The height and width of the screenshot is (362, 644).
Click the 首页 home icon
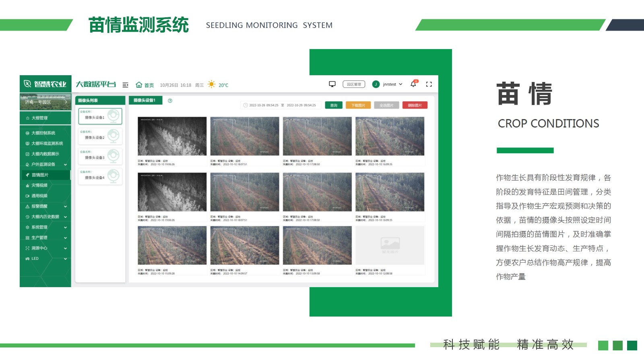click(139, 85)
